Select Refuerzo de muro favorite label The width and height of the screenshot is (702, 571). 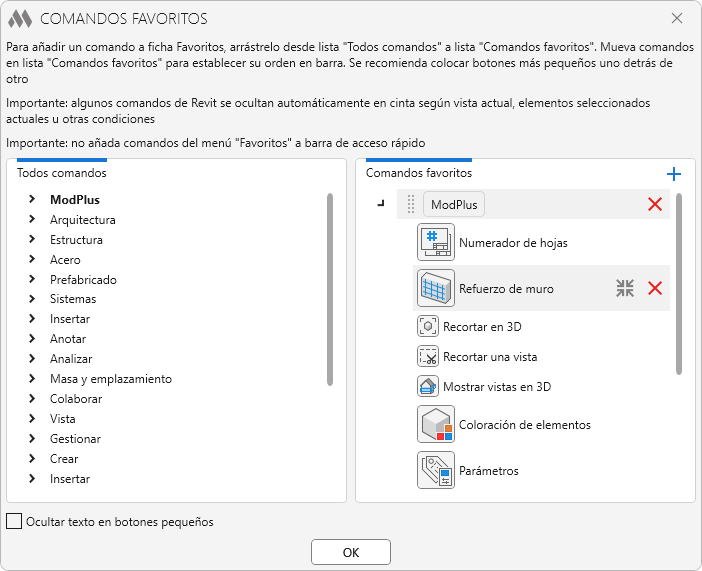(x=506, y=289)
